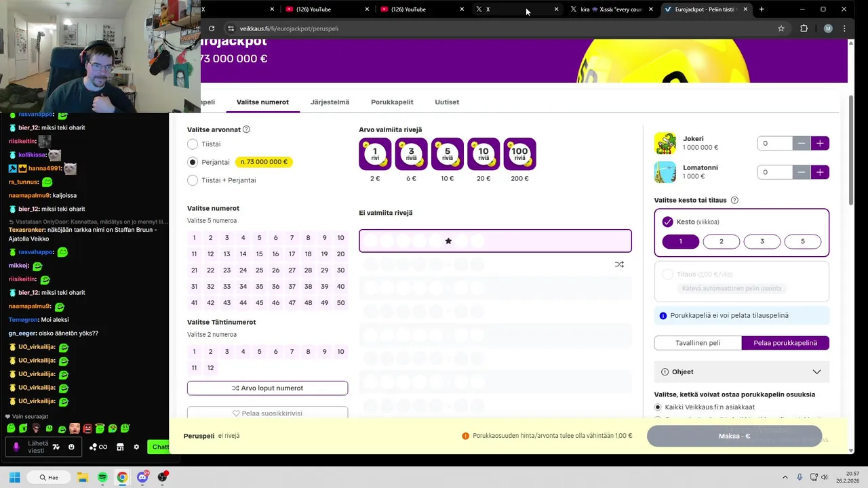Decrease Lomatonni count with minus button
The height and width of the screenshot is (488, 868).
[802, 172]
